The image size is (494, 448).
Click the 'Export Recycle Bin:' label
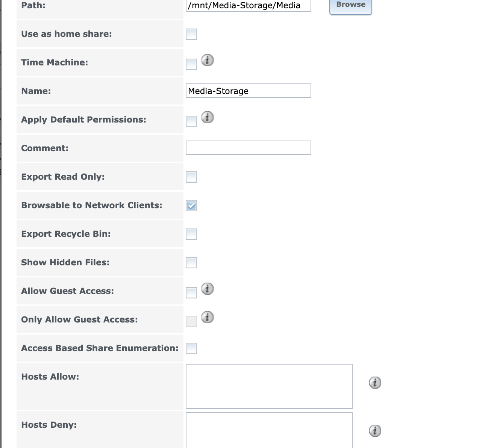66,234
